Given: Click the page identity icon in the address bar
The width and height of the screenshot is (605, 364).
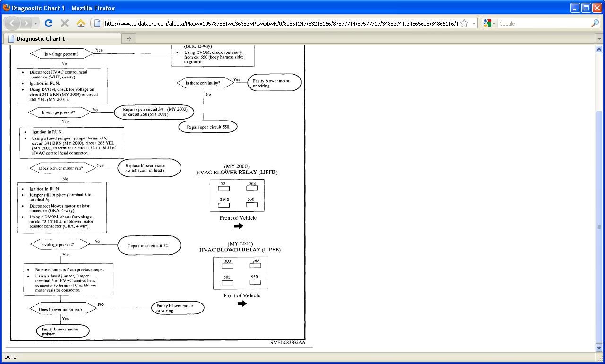Looking at the screenshot, I should click(97, 23).
